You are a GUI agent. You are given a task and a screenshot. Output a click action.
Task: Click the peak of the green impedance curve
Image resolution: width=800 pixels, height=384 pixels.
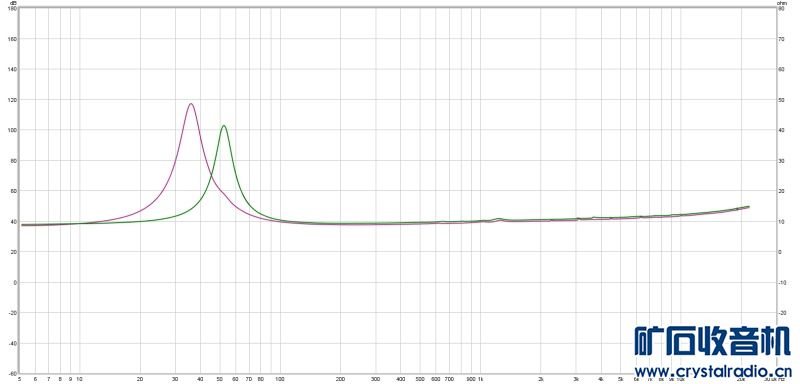tap(223, 126)
